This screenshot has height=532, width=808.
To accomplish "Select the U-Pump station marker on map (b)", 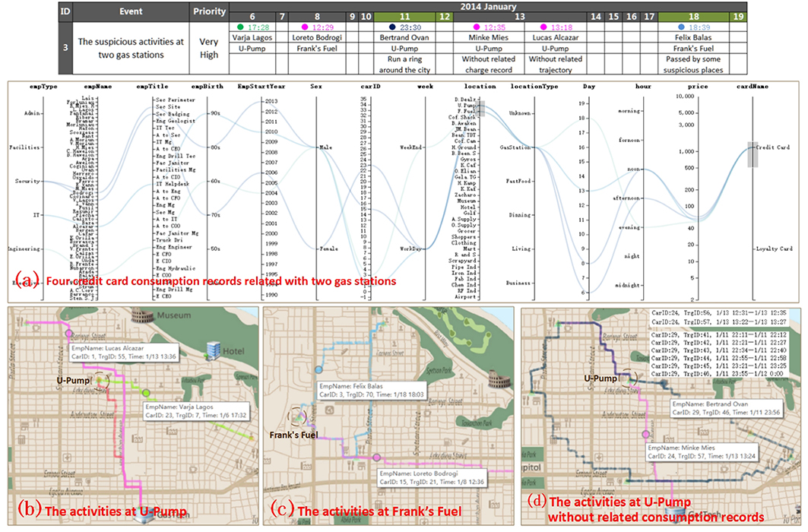I will tap(101, 381).
